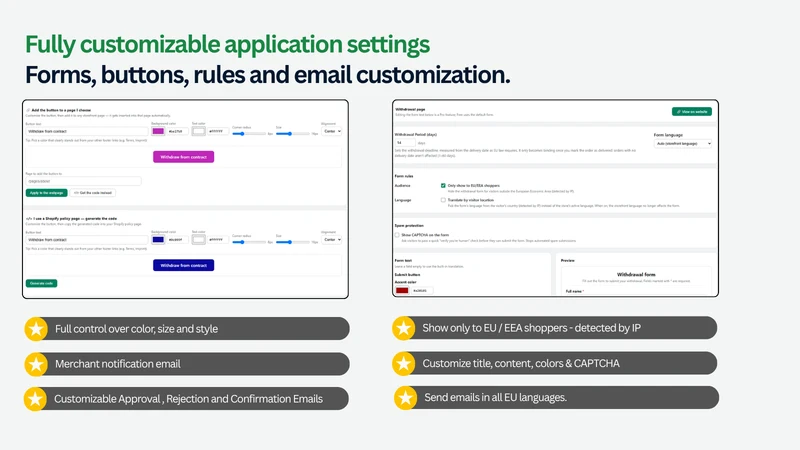Click text color hex field in magenta section
The image size is (800, 450).
pyautogui.click(x=218, y=131)
